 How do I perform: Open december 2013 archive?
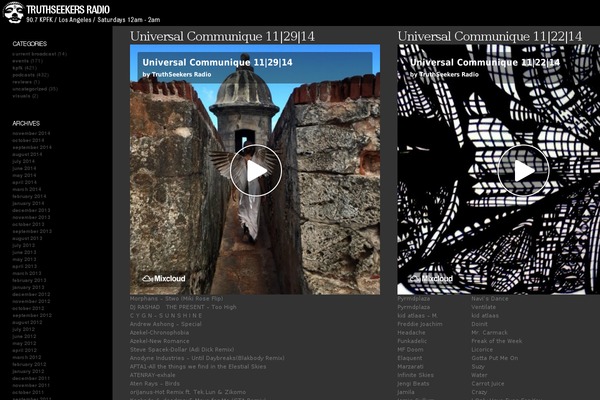(30, 210)
